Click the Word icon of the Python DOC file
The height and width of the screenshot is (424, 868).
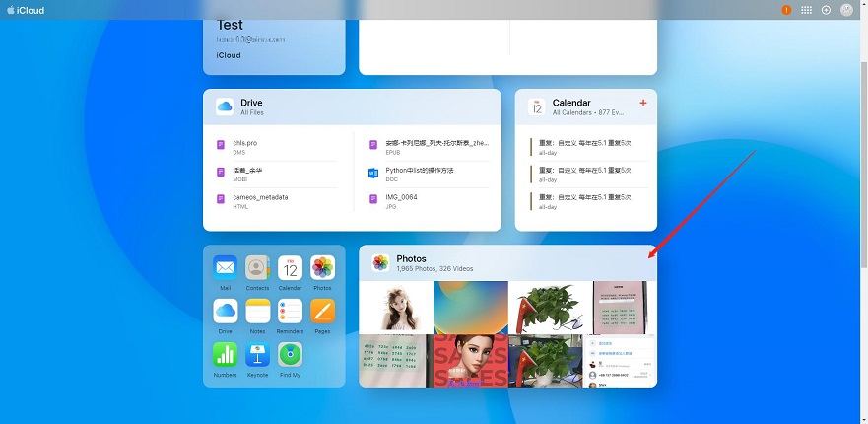pos(373,174)
